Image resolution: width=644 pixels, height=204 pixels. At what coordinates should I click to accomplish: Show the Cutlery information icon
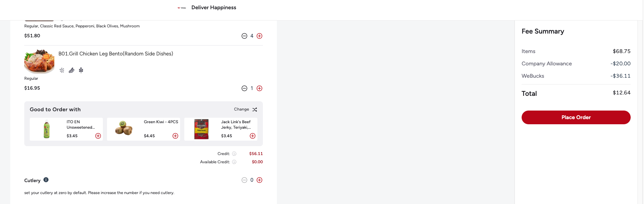46,180
